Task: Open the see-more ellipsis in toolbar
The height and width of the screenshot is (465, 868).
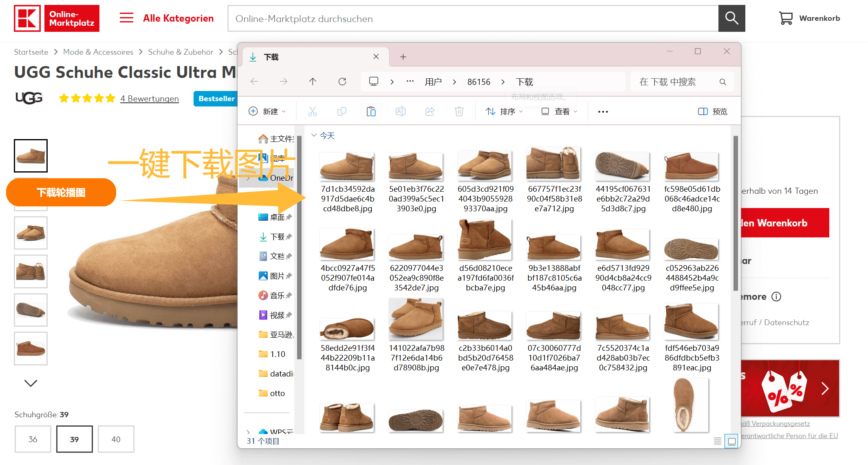Action: coord(603,111)
